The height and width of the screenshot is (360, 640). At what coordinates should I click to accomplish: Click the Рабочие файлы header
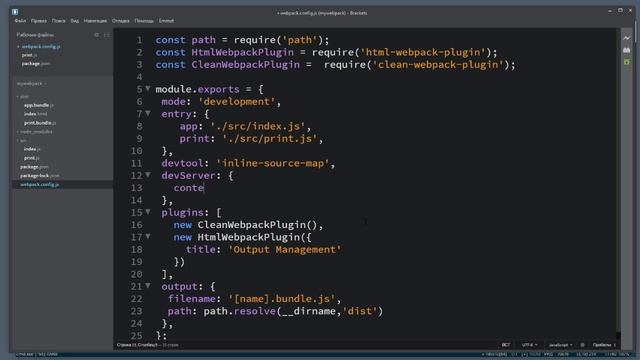pos(35,35)
